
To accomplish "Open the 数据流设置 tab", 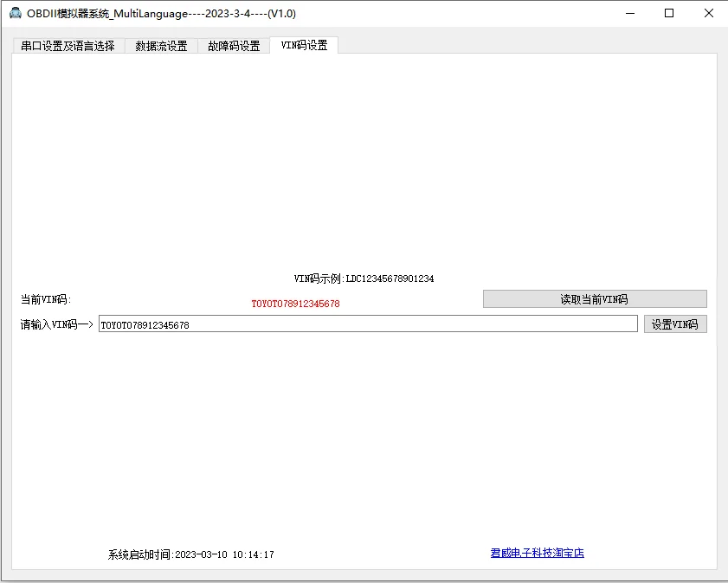I will click(x=160, y=46).
